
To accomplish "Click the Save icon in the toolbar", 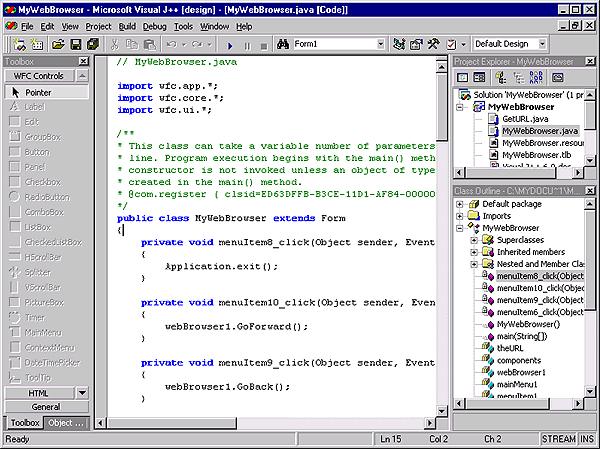I will point(75,45).
